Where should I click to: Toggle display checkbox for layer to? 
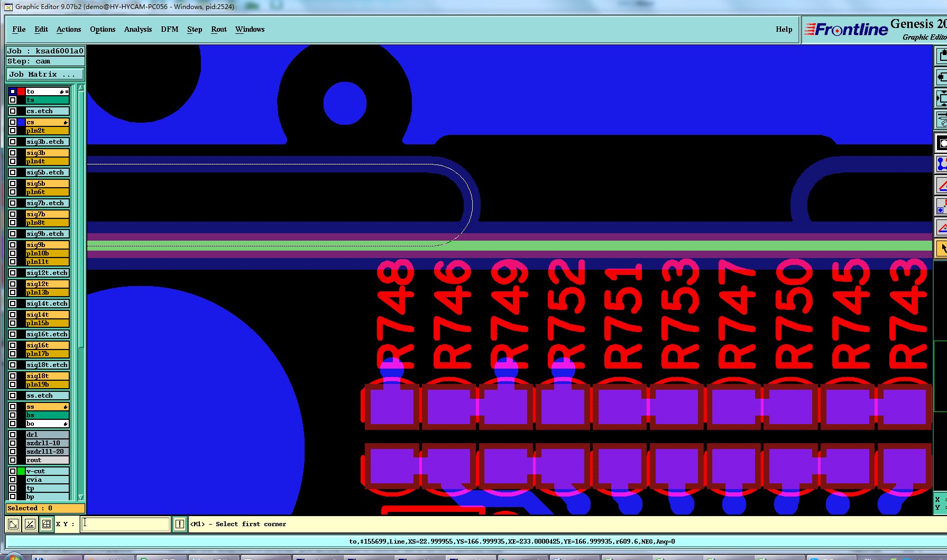(x=13, y=91)
